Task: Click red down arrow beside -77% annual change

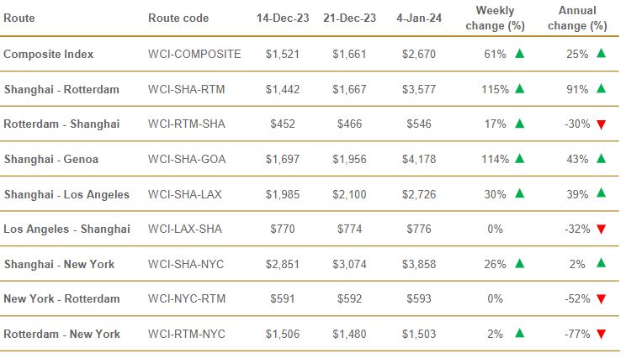Action: pos(602,335)
